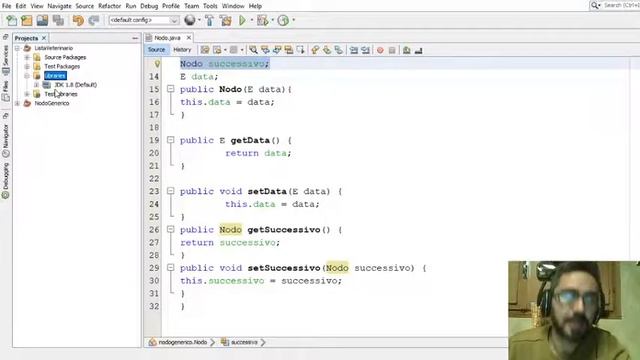
Task: Click Clean and Build Project icon
Action: (225, 20)
